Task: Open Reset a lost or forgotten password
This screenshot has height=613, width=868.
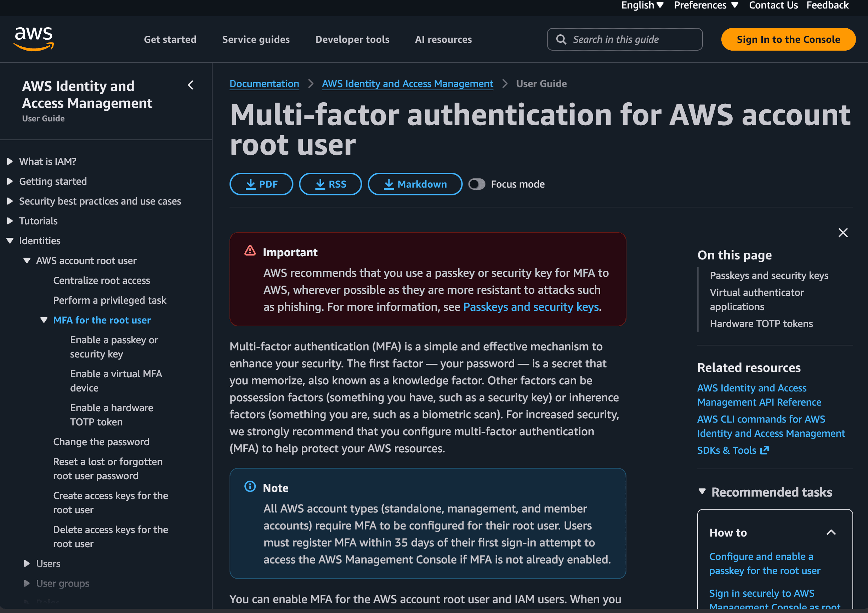Action: tap(108, 469)
